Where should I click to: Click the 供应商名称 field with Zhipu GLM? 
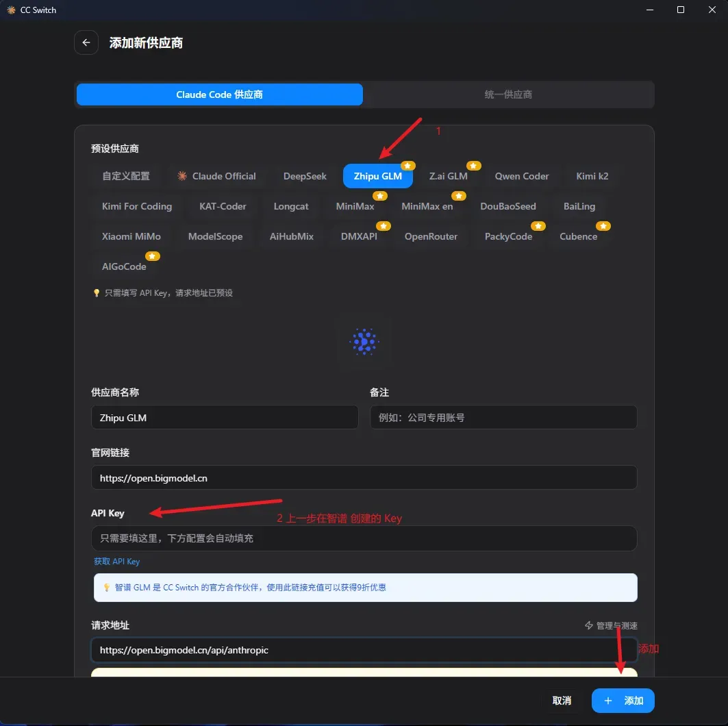click(225, 417)
